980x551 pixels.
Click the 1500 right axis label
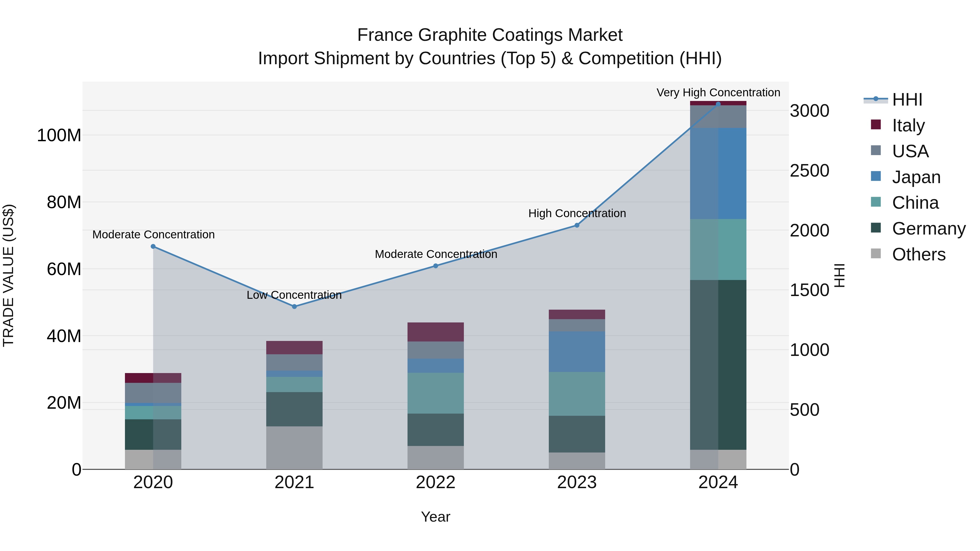pos(810,290)
